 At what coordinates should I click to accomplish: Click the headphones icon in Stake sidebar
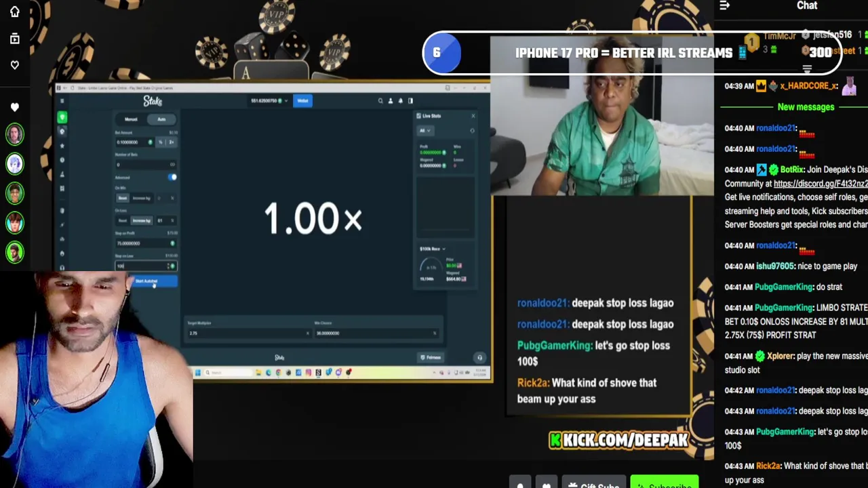[x=62, y=267]
